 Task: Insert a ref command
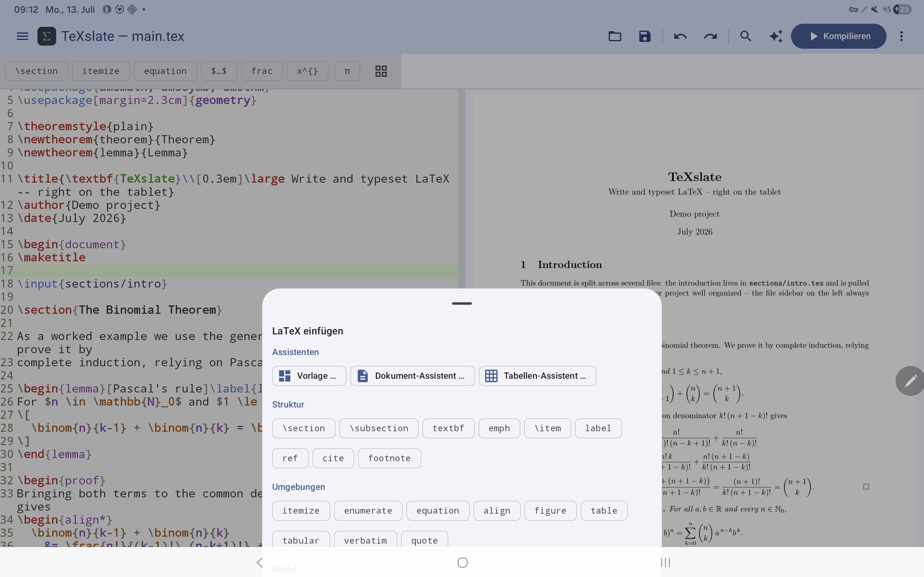click(290, 458)
